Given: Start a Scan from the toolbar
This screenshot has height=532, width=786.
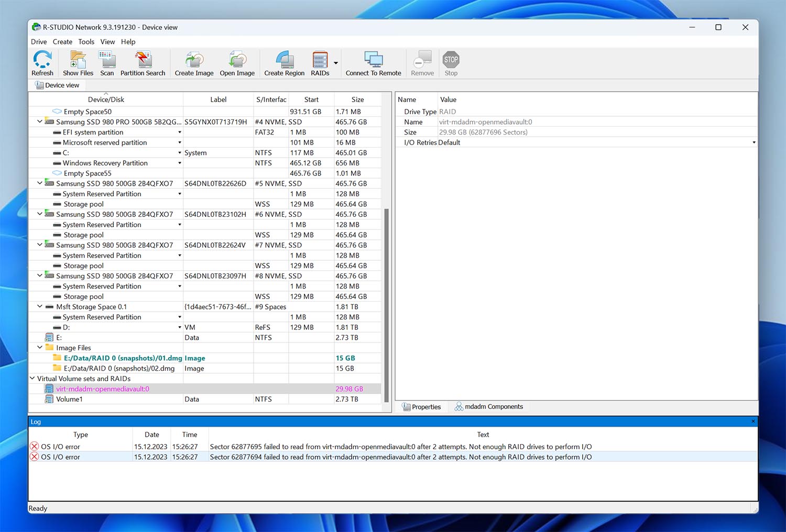Looking at the screenshot, I should [107, 64].
